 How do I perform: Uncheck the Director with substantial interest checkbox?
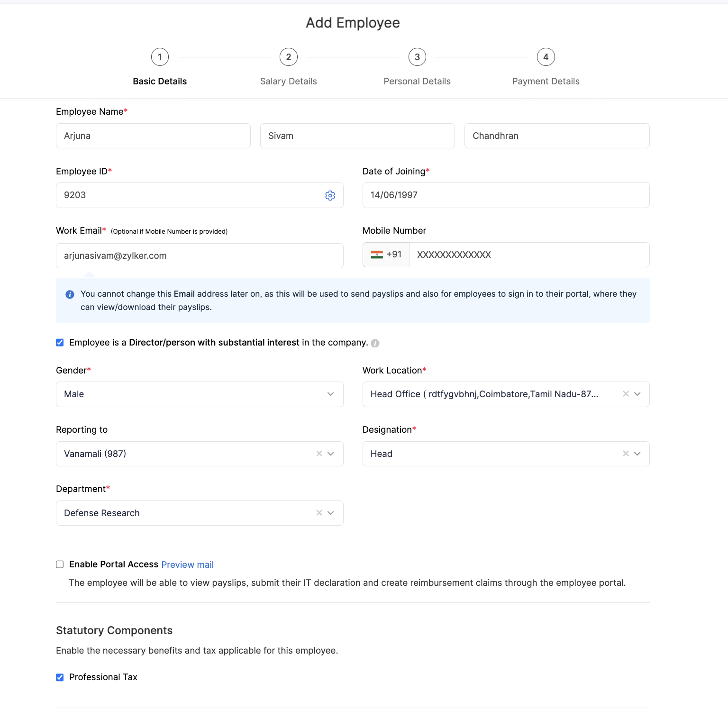click(x=60, y=343)
